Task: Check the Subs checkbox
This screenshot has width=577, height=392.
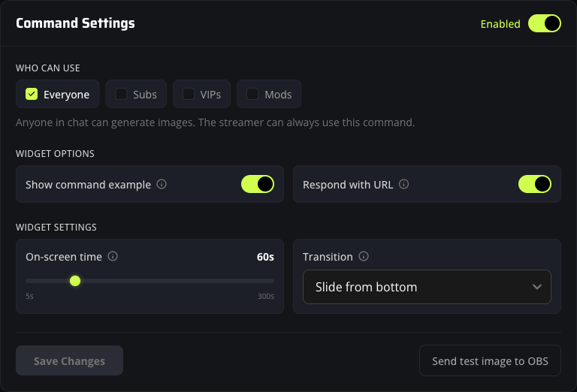Action: point(122,94)
